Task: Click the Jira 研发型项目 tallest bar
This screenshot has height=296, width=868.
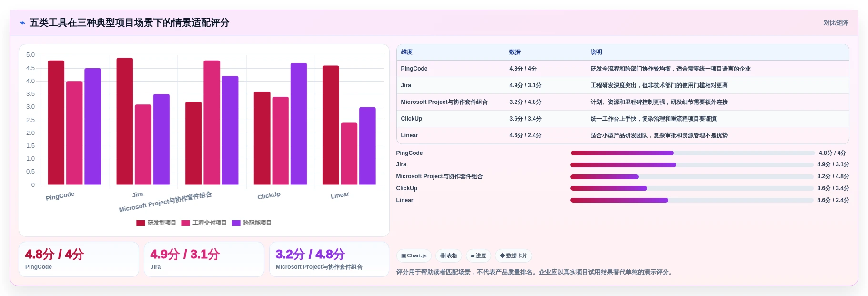Action: (125, 121)
